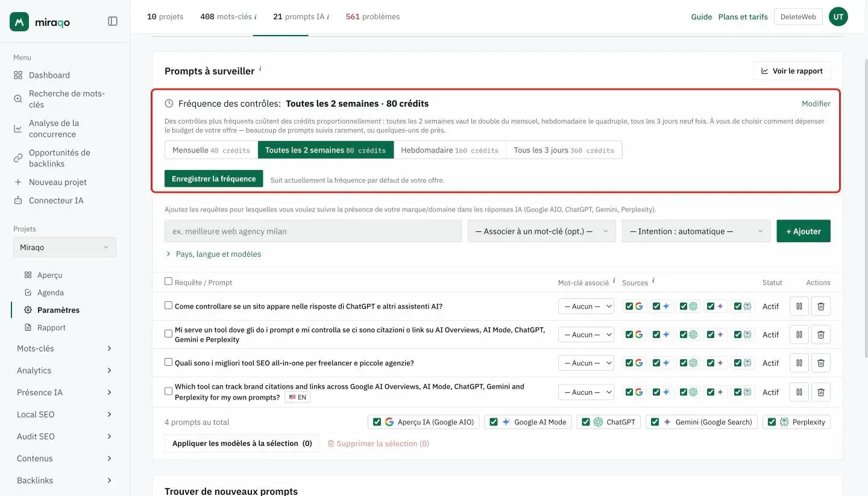The height and width of the screenshot is (496, 868).
Task: Expand 'Pays, langue et modèles' section
Action: [x=213, y=254]
